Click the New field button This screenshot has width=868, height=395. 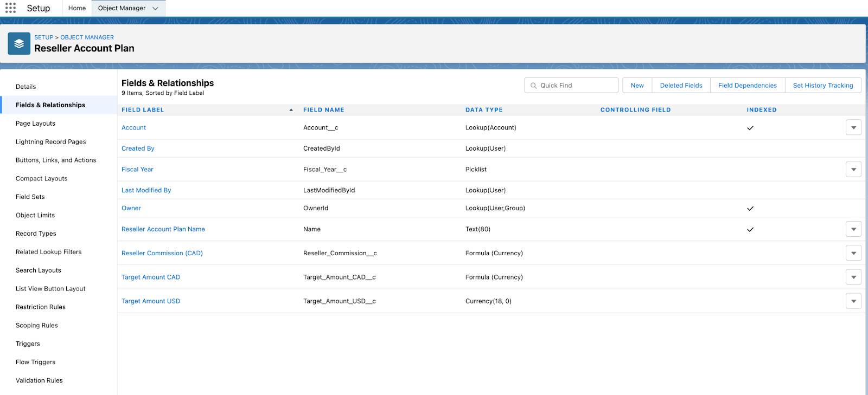click(x=637, y=86)
